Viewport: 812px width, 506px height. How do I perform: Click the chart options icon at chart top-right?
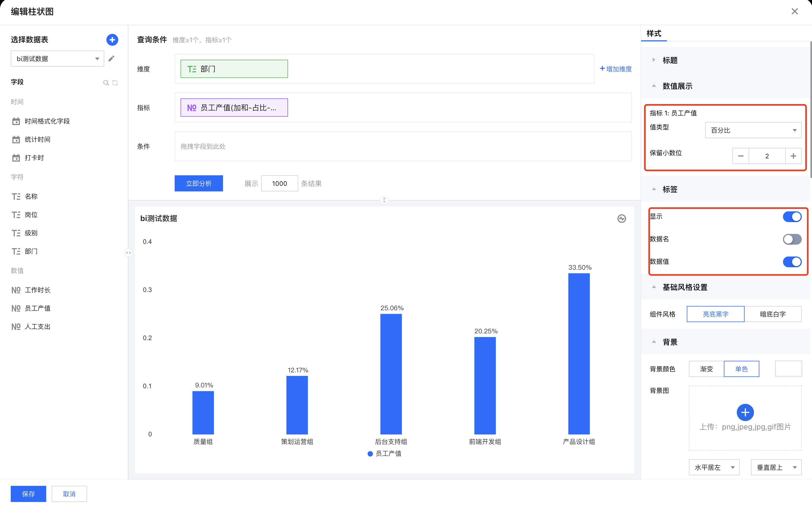coord(621,219)
